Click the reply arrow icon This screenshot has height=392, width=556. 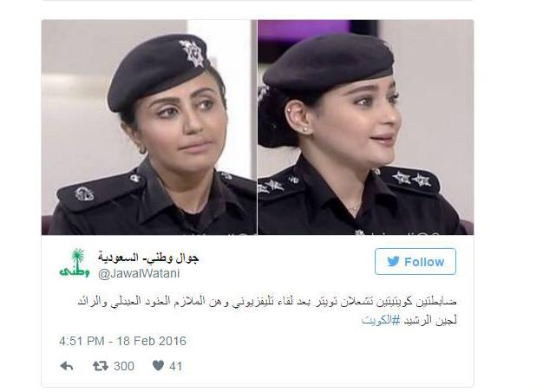pos(67,366)
